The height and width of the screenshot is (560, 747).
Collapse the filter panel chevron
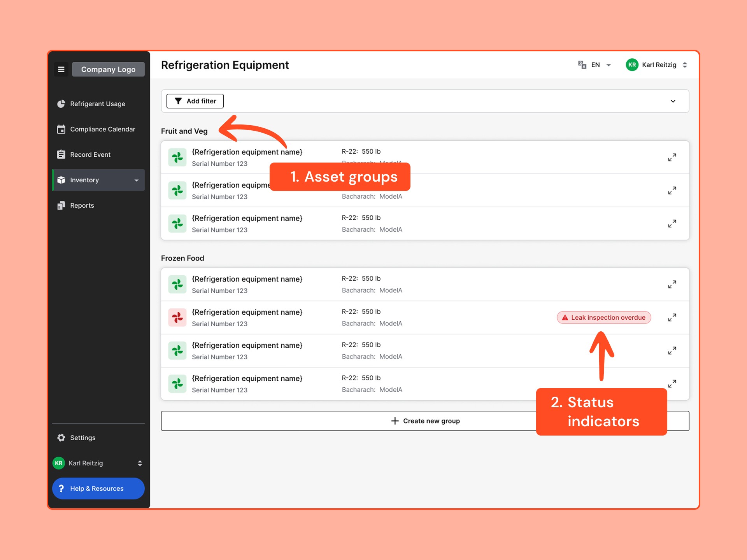pos(673,101)
